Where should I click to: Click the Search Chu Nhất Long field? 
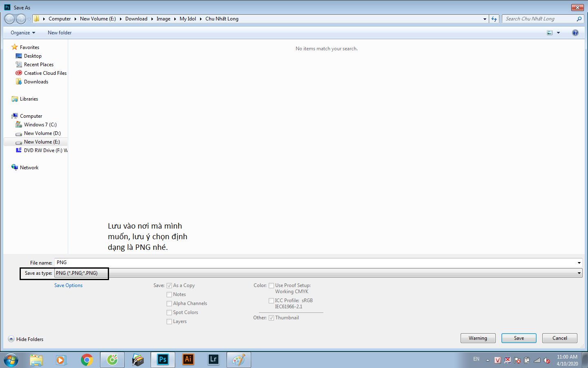[x=539, y=19]
